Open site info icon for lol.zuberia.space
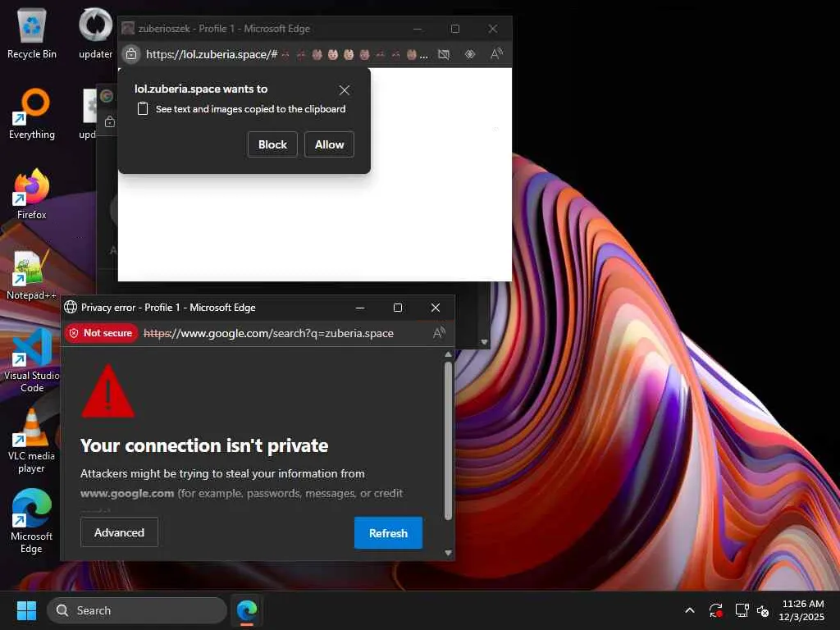This screenshot has height=630, width=840. [x=131, y=54]
